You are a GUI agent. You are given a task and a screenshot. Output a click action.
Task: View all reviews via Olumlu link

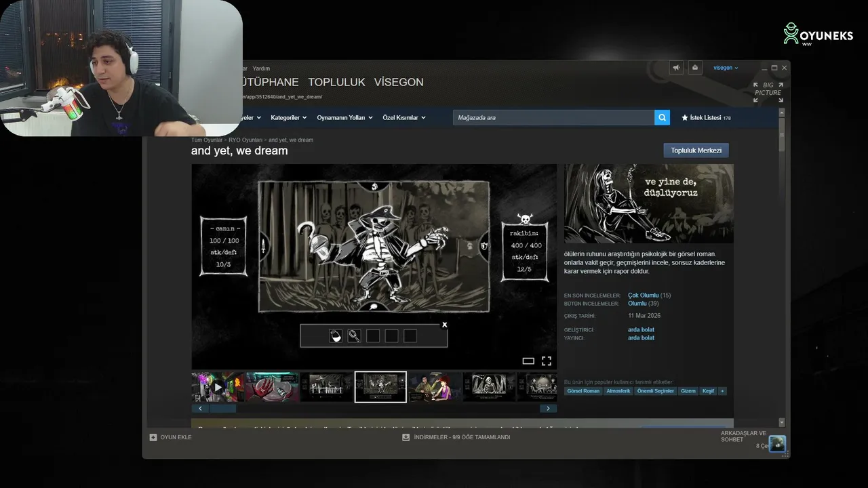click(x=638, y=304)
